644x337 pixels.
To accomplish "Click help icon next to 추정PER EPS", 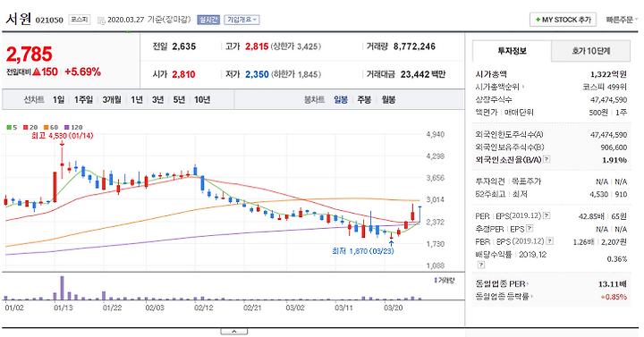I will [530, 228].
